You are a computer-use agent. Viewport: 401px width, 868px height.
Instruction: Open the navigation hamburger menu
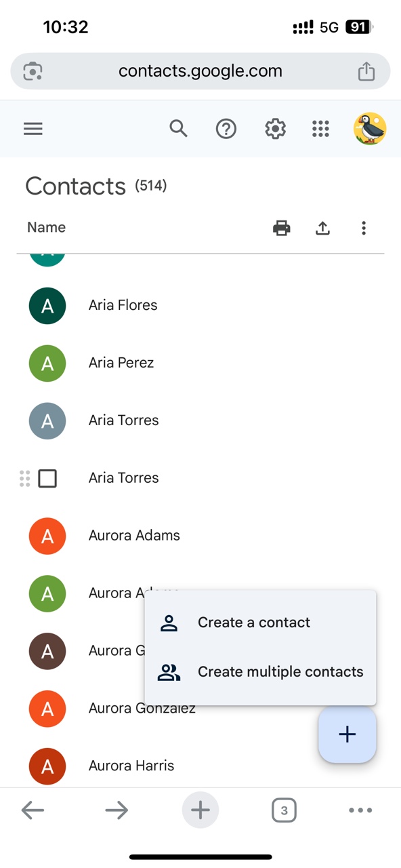[x=33, y=128]
